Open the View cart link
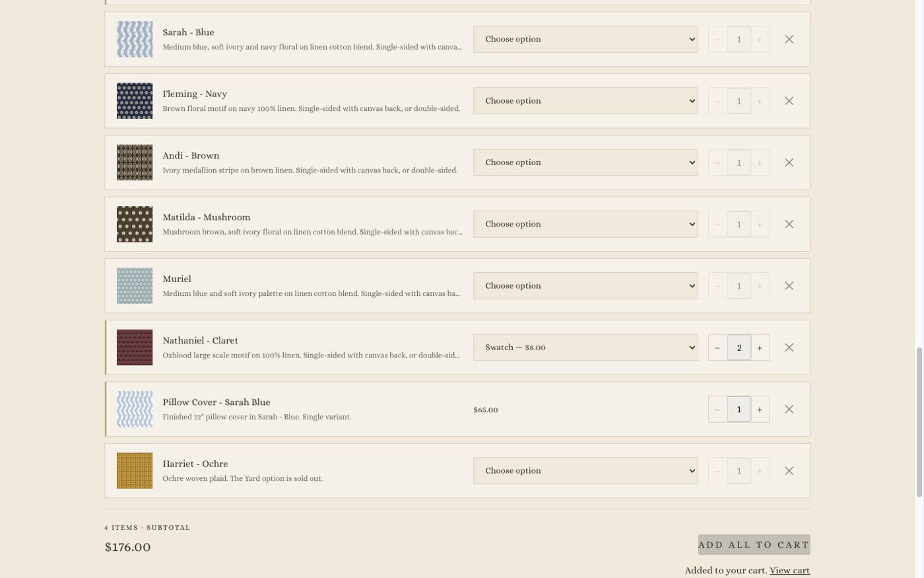This screenshot has height=578, width=924. 789,570
